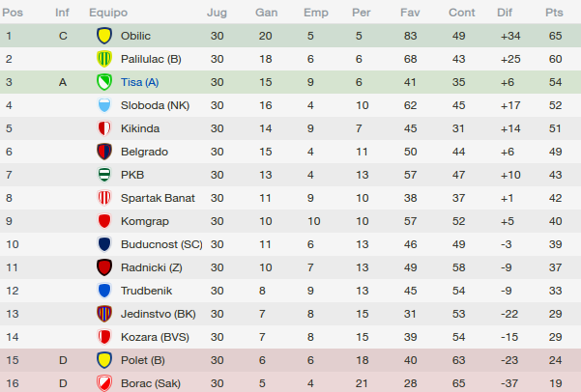
Task: Sort the table by Pts column header
Action: point(554,13)
